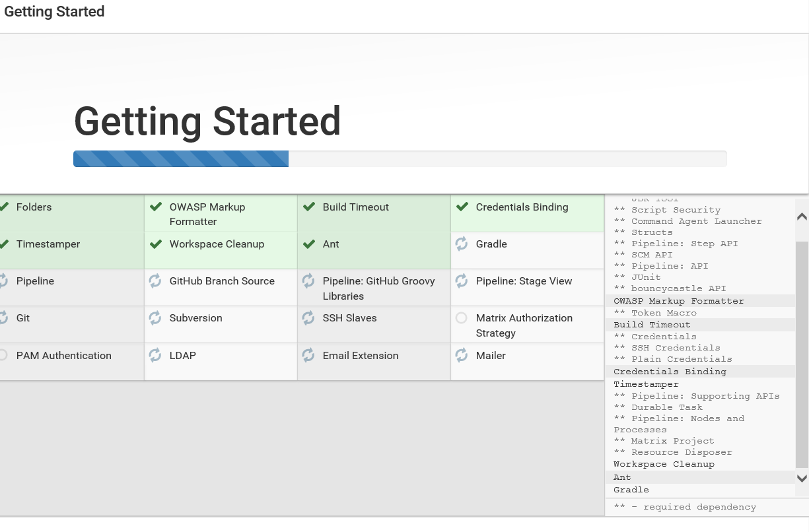Click '** Token Macro' log entry
This screenshot has width=809, height=532.
click(655, 313)
